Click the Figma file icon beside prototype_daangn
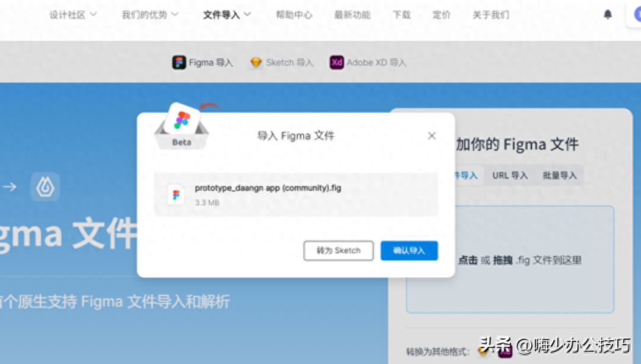The width and height of the screenshot is (641, 364). click(x=176, y=194)
